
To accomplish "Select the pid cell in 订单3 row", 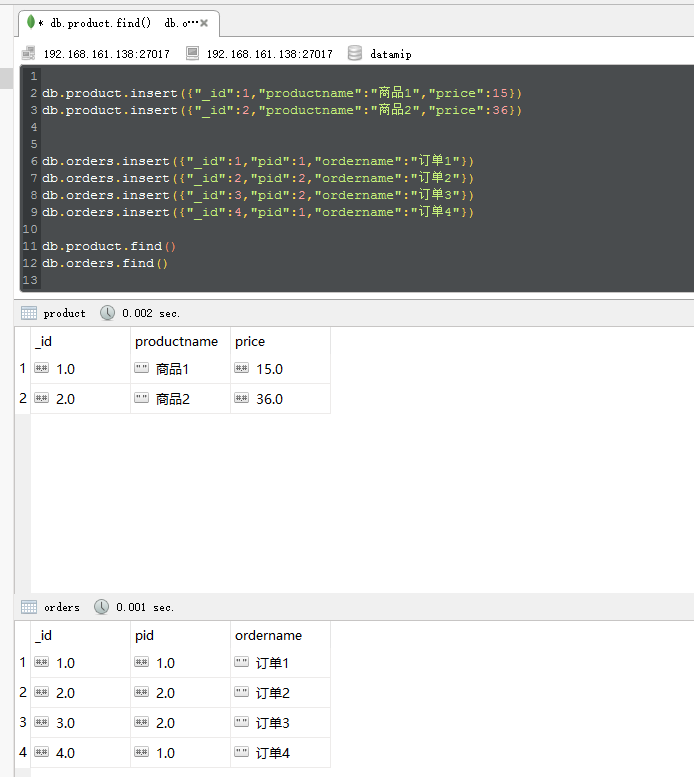I will pos(180,722).
